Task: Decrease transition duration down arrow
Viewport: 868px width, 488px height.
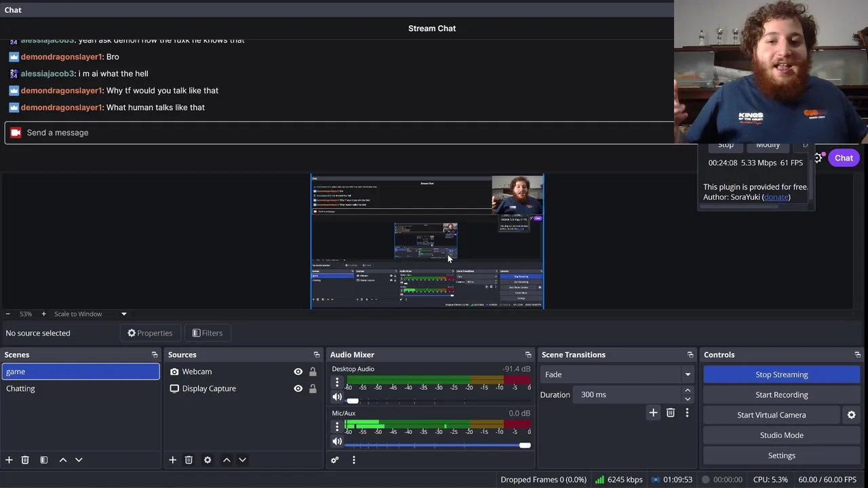Action: pyautogui.click(x=687, y=399)
